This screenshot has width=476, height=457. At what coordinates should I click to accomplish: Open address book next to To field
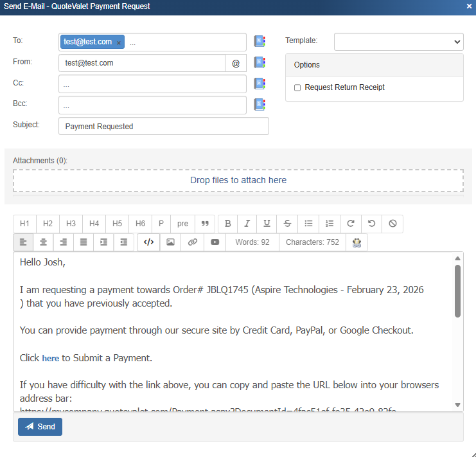260,42
